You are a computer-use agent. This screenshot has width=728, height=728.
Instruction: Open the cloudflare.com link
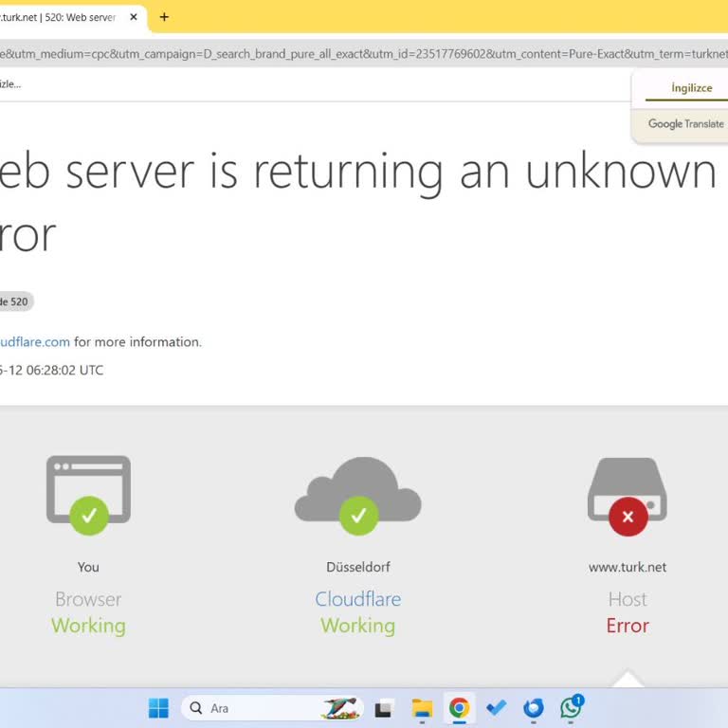coord(35,342)
